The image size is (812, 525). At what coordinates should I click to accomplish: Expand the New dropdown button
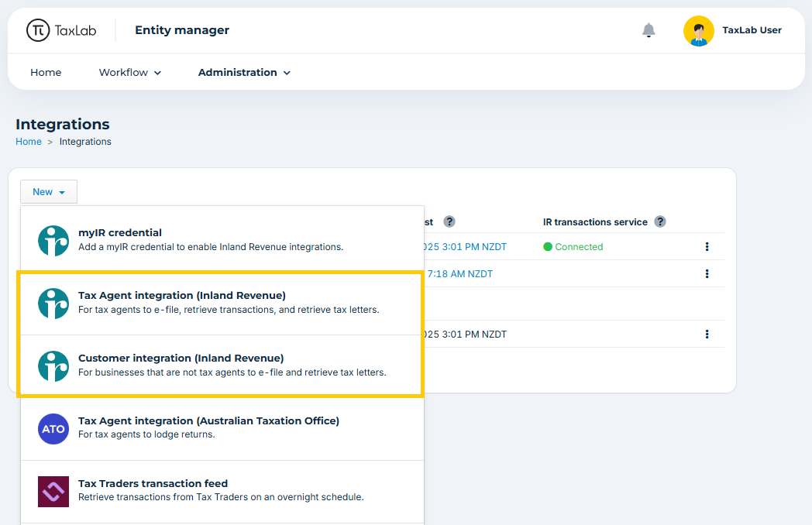coord(49,192)
